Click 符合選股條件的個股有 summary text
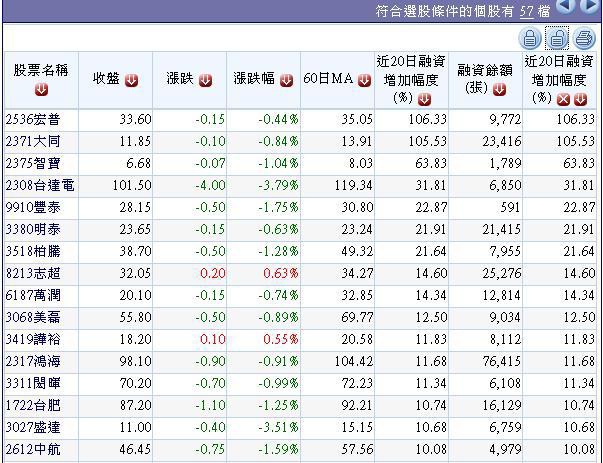This screenshot has width=603, height=463. [445, 12]
